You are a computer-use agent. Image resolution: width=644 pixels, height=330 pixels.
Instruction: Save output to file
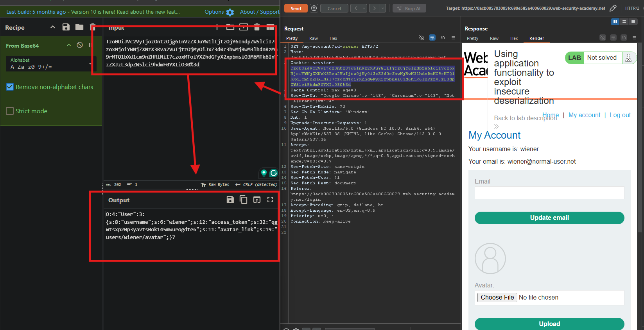tap(230, 200)
